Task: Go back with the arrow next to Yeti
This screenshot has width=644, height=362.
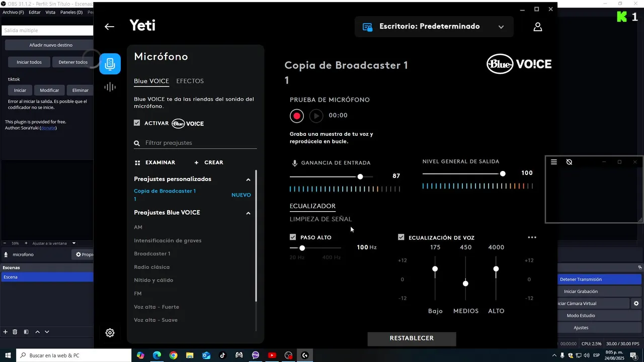Action: pyautogui.click(x=109, y=27)
